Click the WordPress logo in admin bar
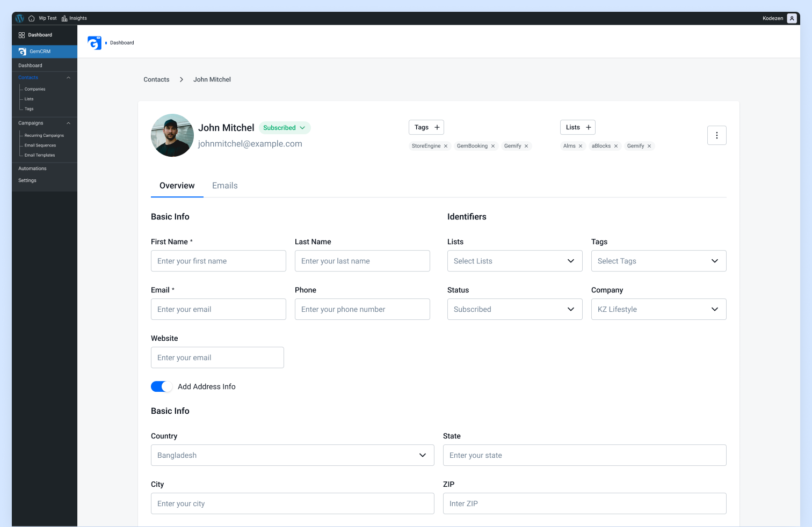Screen dimensions: 812x527 click(19, 18)
